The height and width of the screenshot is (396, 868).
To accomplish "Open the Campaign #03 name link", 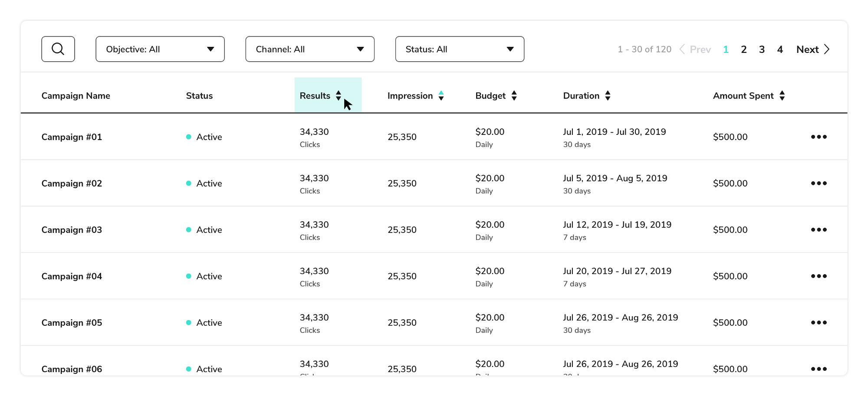I will pos(72,230).
